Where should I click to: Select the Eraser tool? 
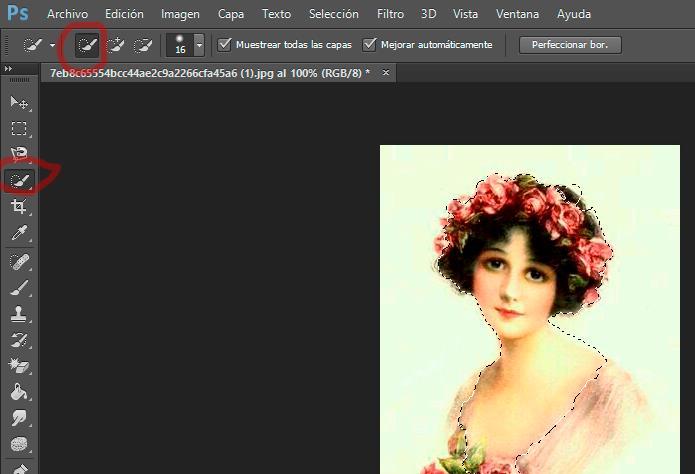(19, 366)
